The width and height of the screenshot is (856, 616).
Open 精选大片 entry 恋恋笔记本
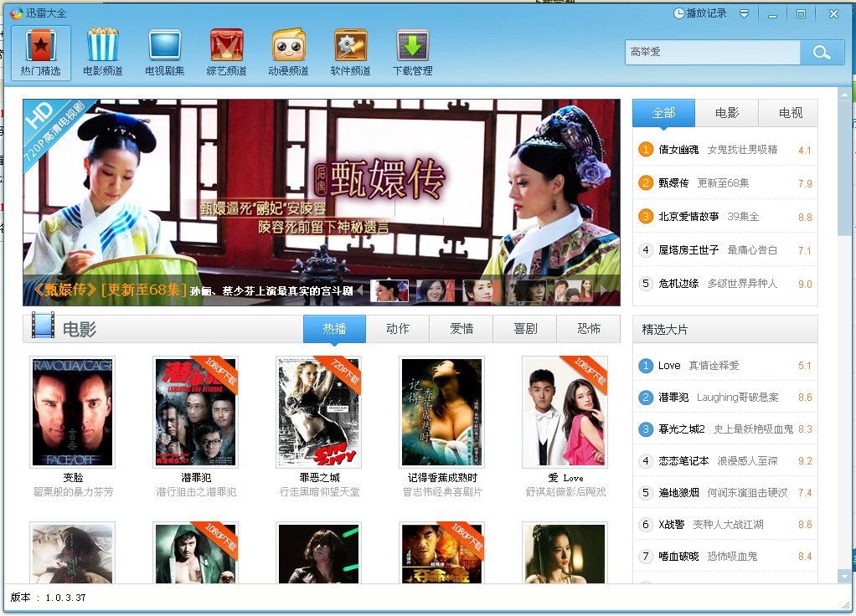pos(725,460)
